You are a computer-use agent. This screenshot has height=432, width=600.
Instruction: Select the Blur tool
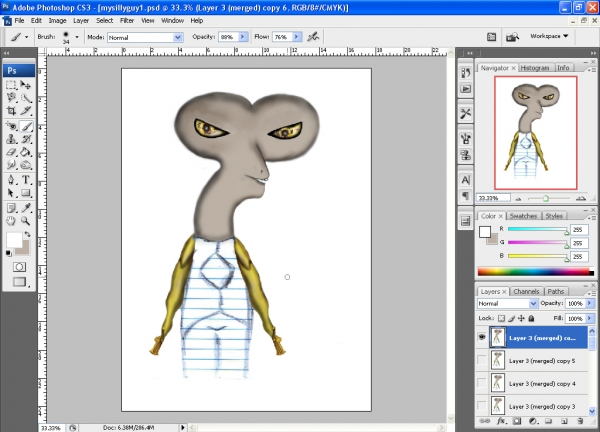pyautogui.click(x=11, y=165)
